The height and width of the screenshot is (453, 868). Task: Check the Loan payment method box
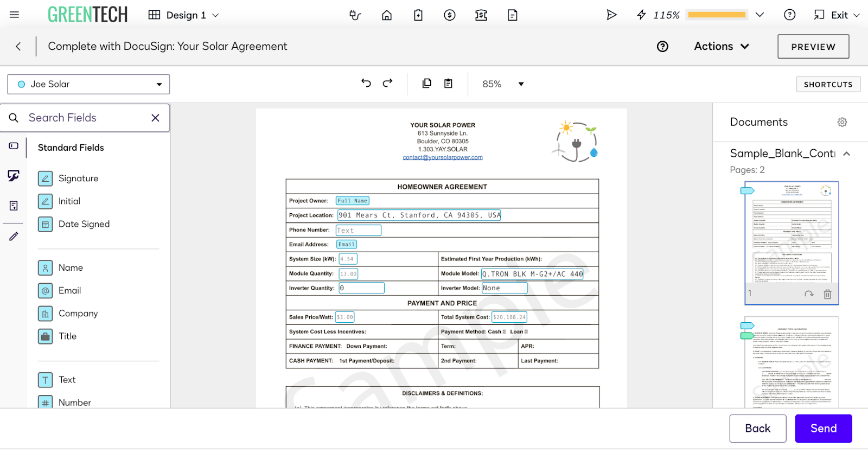tap(526, 332)
